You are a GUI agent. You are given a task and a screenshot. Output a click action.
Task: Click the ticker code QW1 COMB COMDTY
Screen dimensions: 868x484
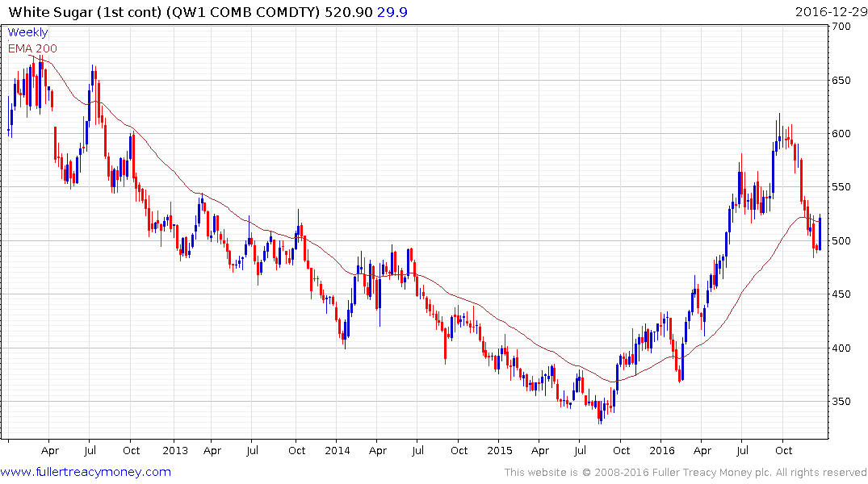coord(243,11)
